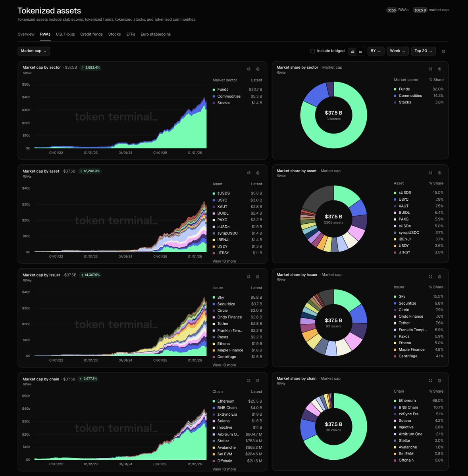
Task: Open settings for Market cap by issuer
Action: [258, 277]
